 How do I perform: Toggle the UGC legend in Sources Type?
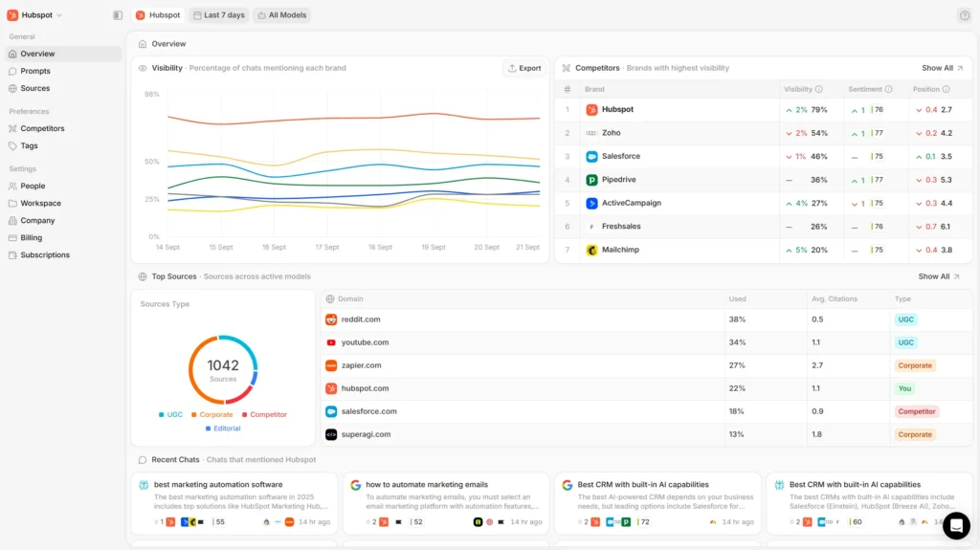click(x=170, y=414)
